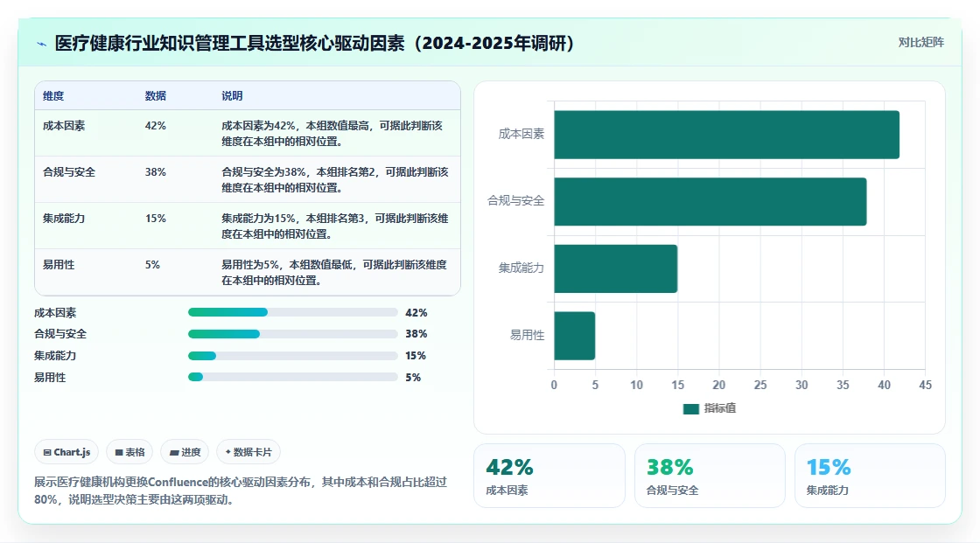This screenshot has width=980, height=543.
Task: Click the 集成能力 label beside progress bars
Action: tap(55, 356)
